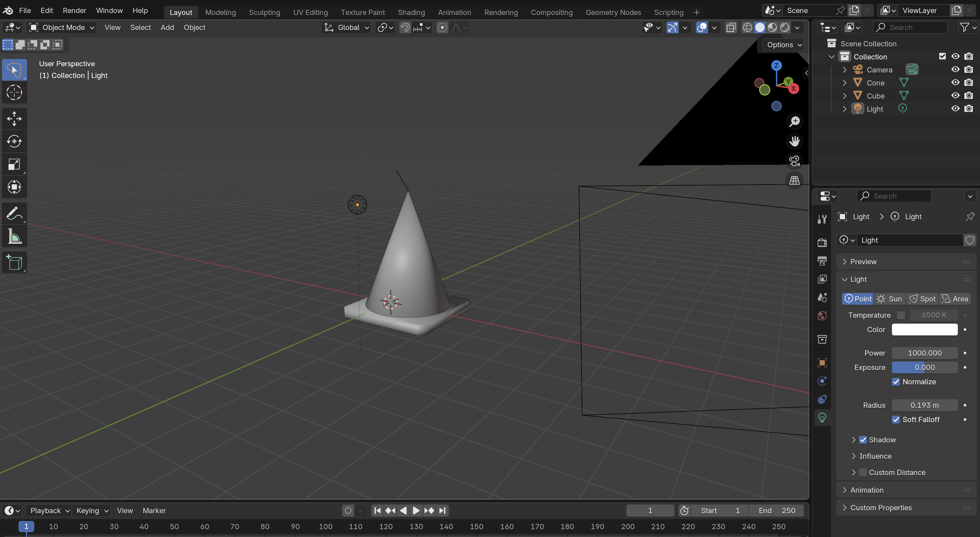980x537 pixels.
Task: Set light type to Spot
Action: pos(922,299)
